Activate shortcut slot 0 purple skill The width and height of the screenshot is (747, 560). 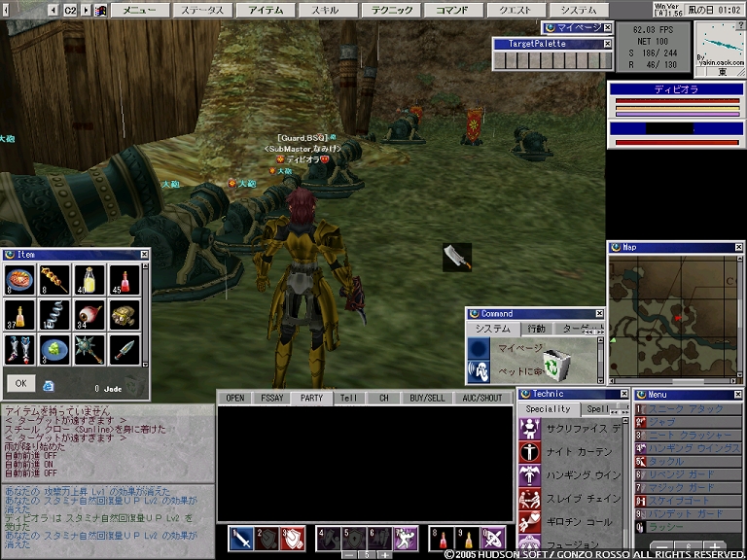pos(492,539)
